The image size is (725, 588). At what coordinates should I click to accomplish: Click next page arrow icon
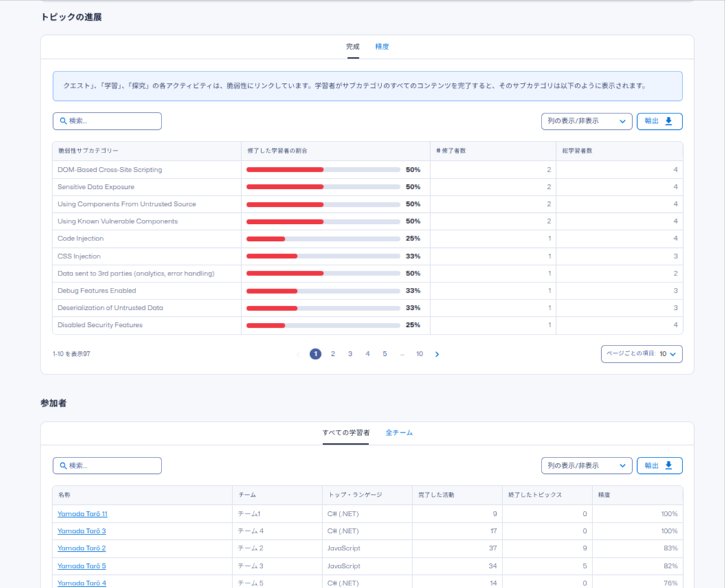coord(437,354)
